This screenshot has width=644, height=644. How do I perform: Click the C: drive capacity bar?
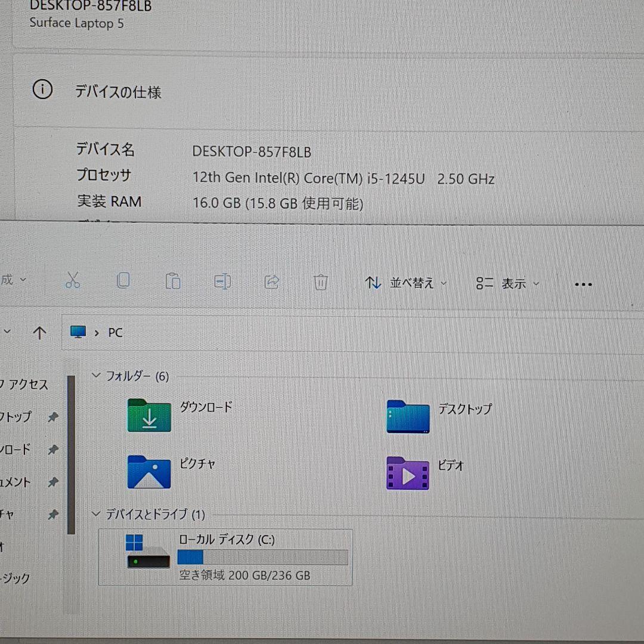[x=262, y=557]
